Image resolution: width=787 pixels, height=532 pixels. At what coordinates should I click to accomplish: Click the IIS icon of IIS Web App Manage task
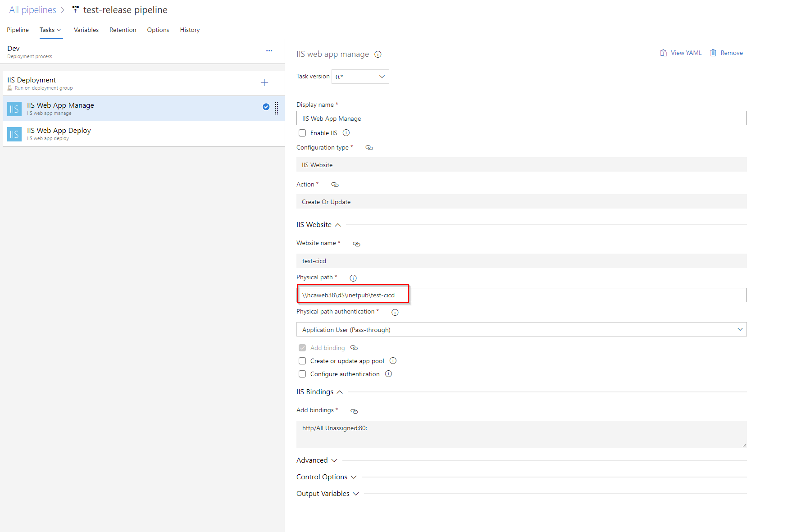tap(14, 109)
